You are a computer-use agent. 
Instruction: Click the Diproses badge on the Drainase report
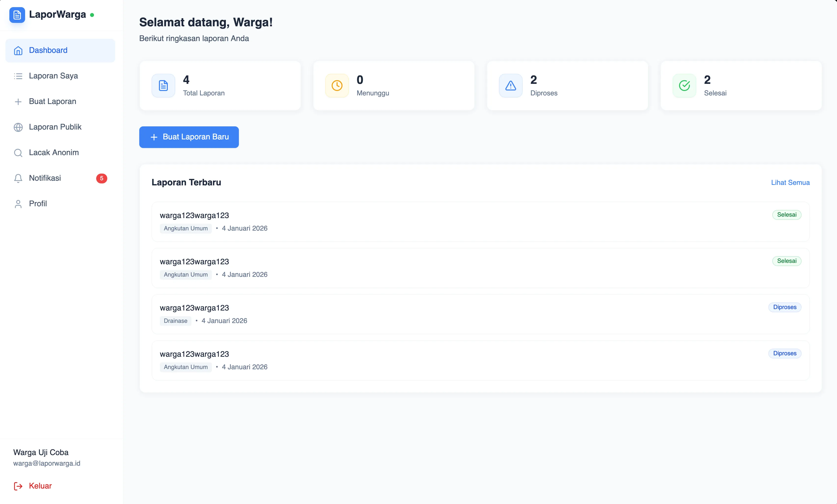click(785, 307)
